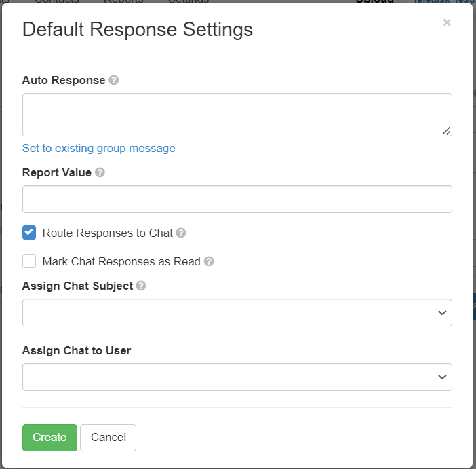This screenshot has height=469, width=476.
Task: Click the Cancel button
Action: click(108, 438)
